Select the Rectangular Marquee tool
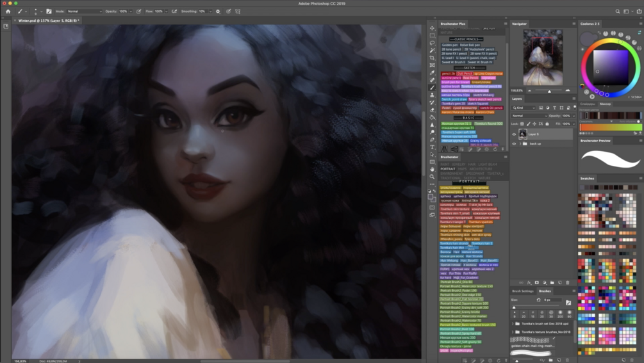The height and width of the screenshot is (363, 644). (x=432, y=36)
